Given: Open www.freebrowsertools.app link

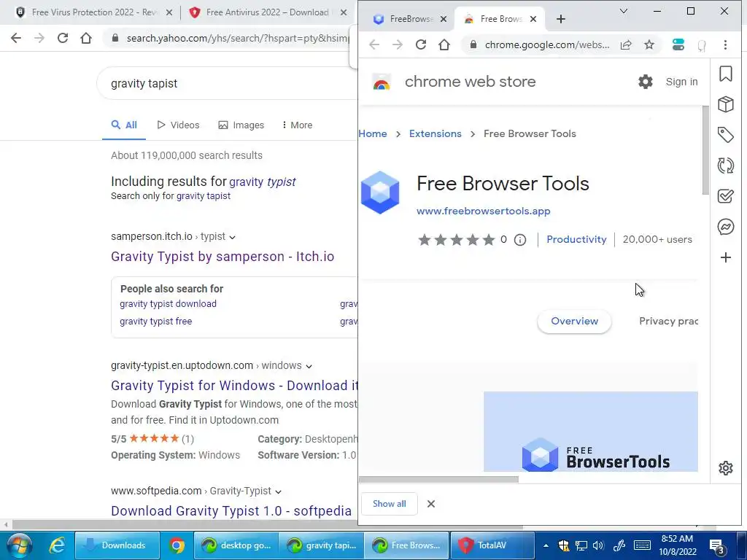Looking at the screenshot, I should pos(483,211).
